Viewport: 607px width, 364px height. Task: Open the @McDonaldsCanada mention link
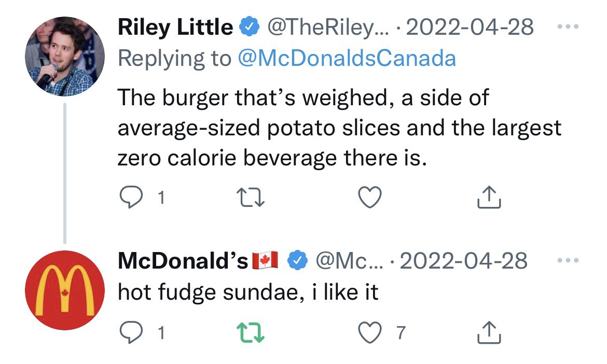347,59
